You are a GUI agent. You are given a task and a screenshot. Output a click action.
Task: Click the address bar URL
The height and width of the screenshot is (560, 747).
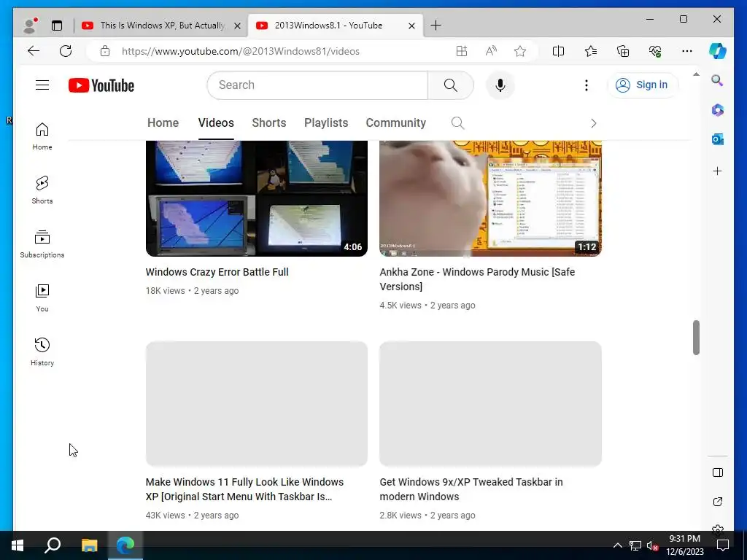point(241,51)
